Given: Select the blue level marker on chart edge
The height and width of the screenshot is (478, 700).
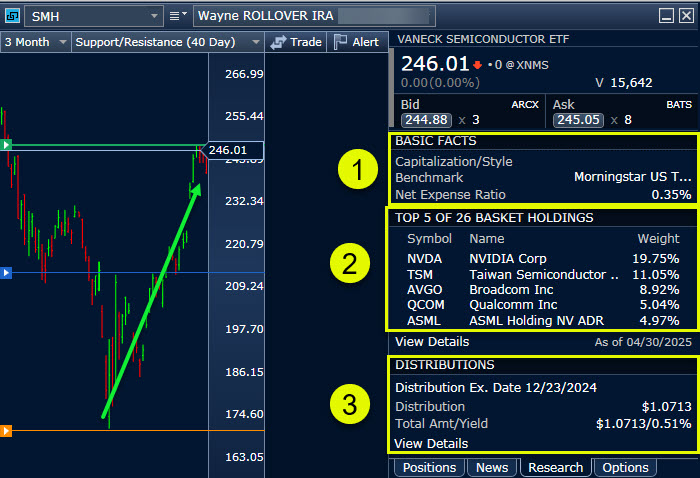Looking at the screenshot, I should (x=6, y=272).
